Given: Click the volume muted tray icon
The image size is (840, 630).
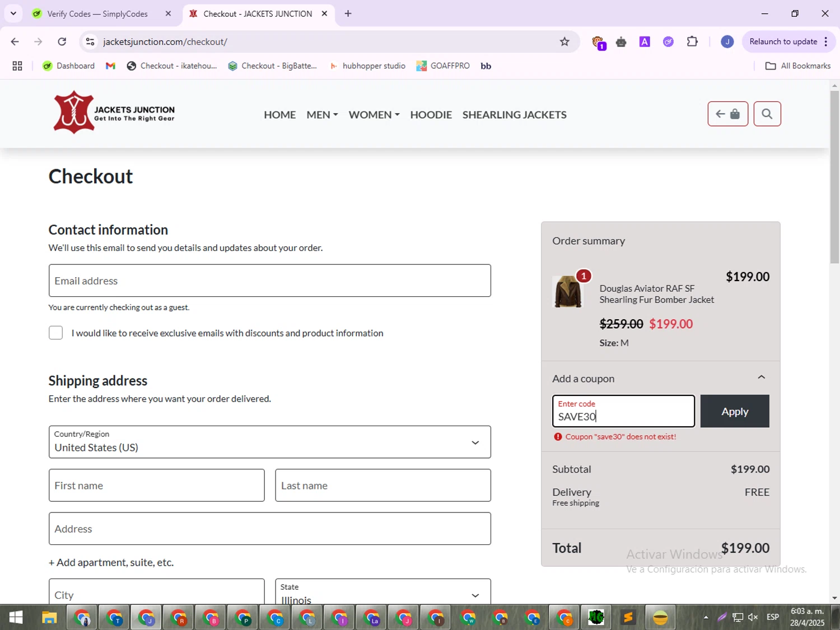Looking at the screenshot, I should [x=753, y=617].
